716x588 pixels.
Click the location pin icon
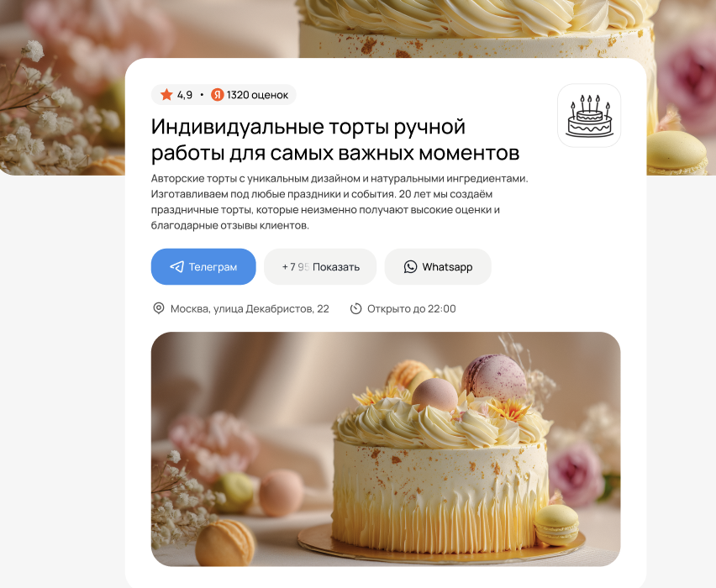[x=158, y=308]
